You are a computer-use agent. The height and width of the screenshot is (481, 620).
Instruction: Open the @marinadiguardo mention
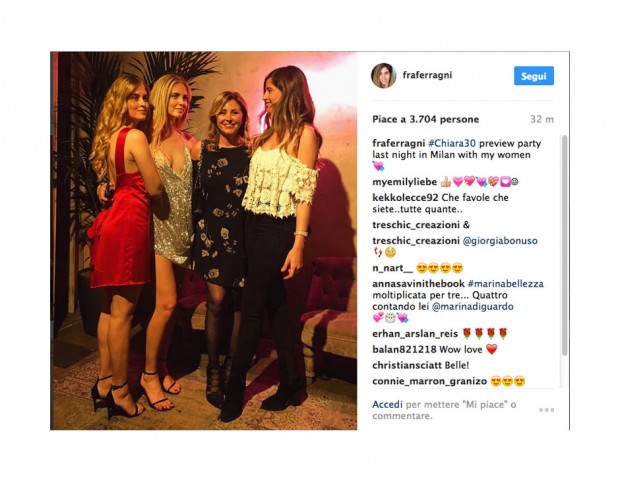(473, 307)
